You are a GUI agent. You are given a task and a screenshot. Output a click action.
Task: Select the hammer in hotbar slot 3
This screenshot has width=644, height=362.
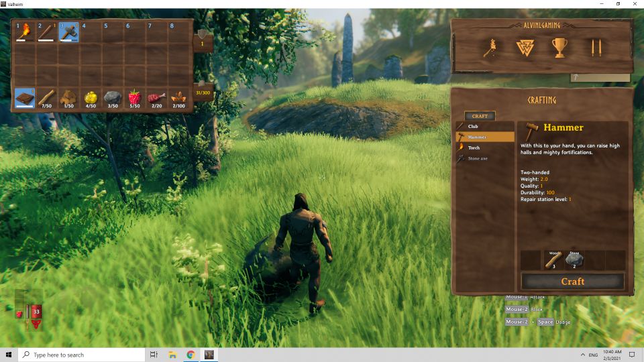[x=68, y=32]
